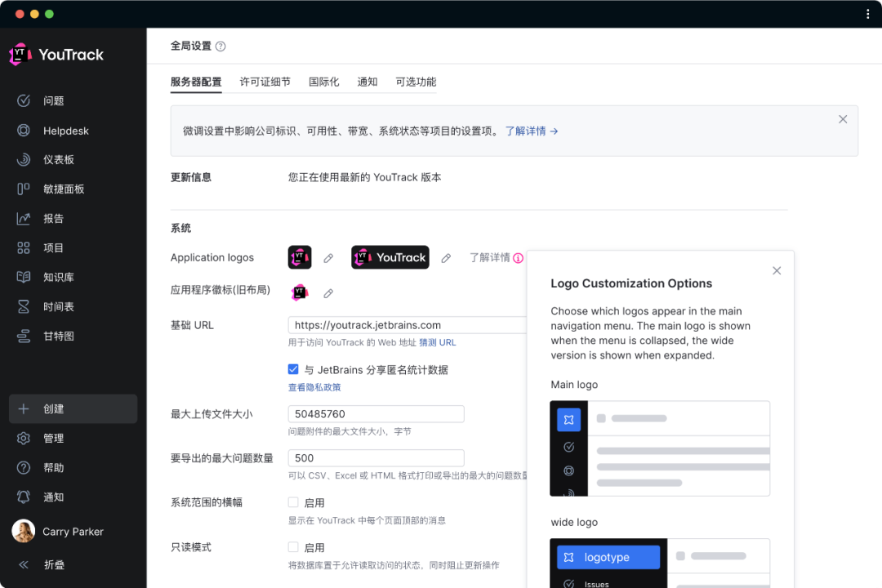Open the 国际化 tab

[324, 82]
